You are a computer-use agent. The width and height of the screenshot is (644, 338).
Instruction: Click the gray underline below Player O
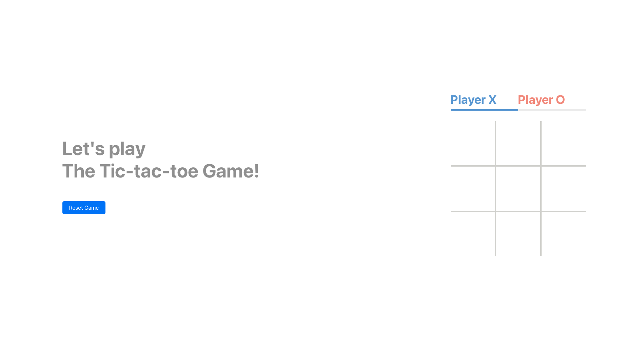tap(552, 110)
